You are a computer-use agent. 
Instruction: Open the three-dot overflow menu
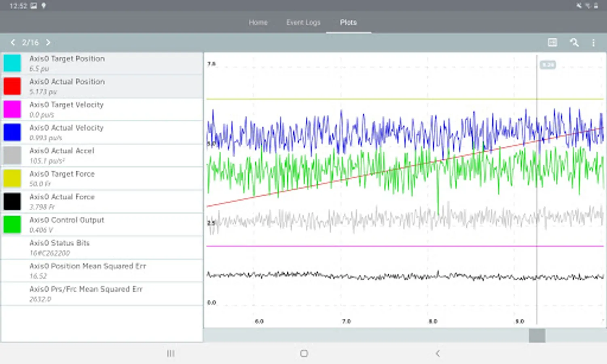tap(593, 42)
